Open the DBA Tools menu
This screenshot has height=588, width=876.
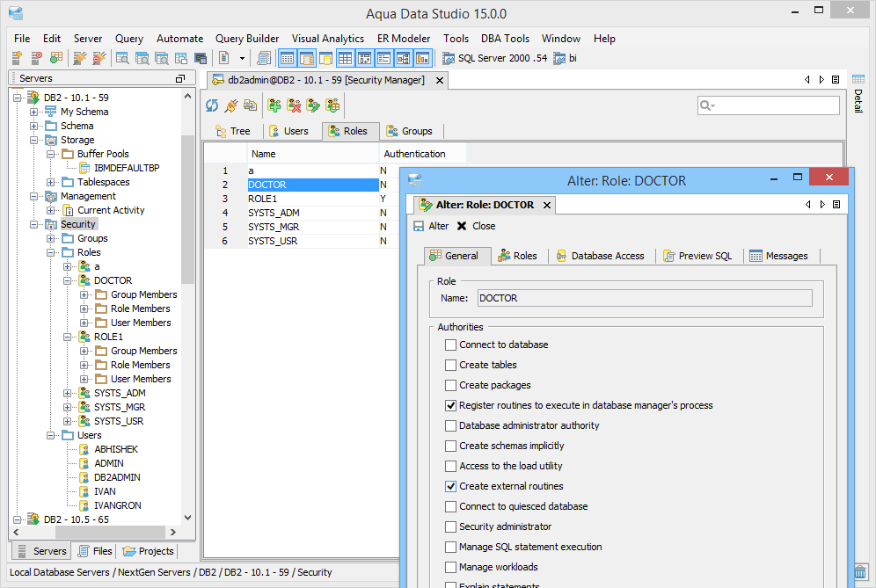pyautogui.click(x=505, y=39)
